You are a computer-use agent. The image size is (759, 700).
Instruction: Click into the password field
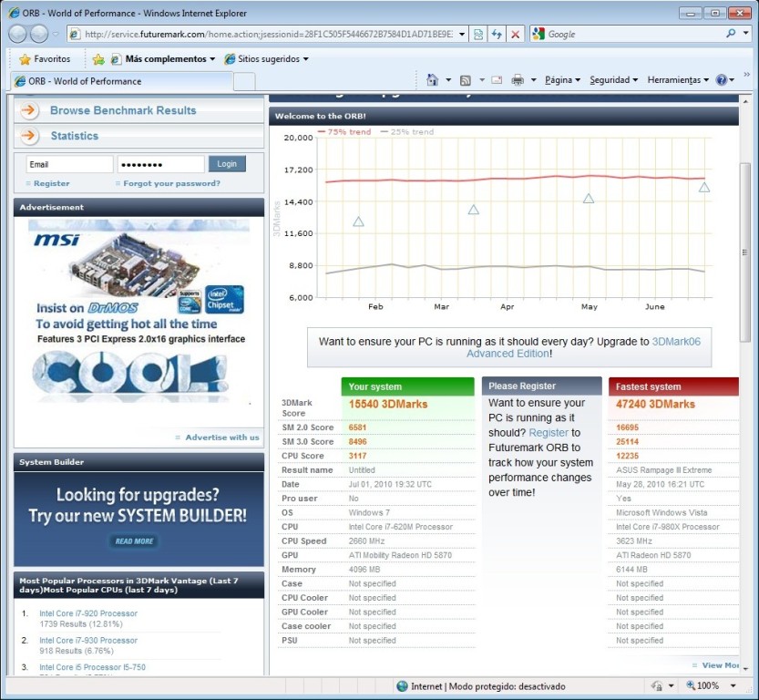(x=160, y=164)
